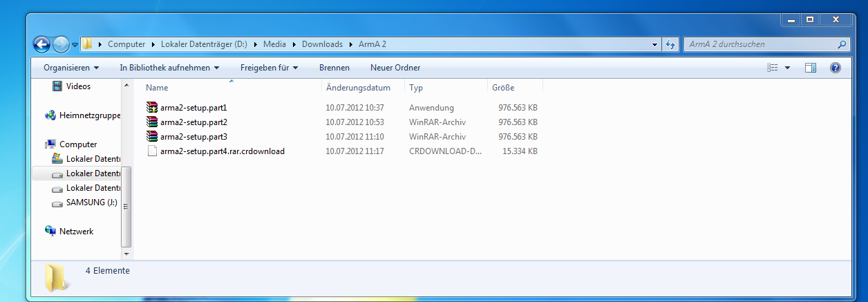Click date 10.07.2012 10:53 cell
The height and width of the screenshot is (302, 868).
[x=355, y=122]
